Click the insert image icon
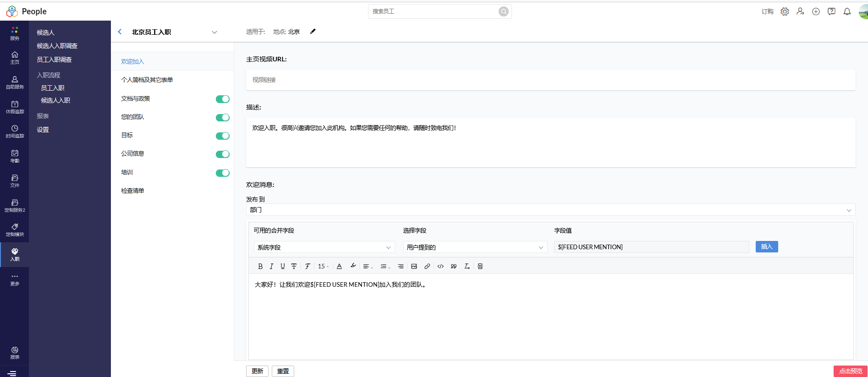This screenshot has width=868, height=377. tap(414, 266)
